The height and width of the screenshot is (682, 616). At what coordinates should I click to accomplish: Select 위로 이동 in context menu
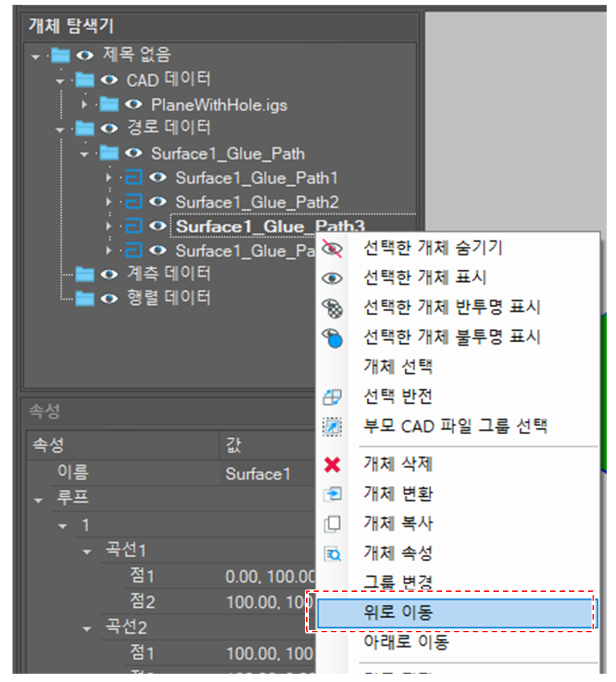[398, 613]
